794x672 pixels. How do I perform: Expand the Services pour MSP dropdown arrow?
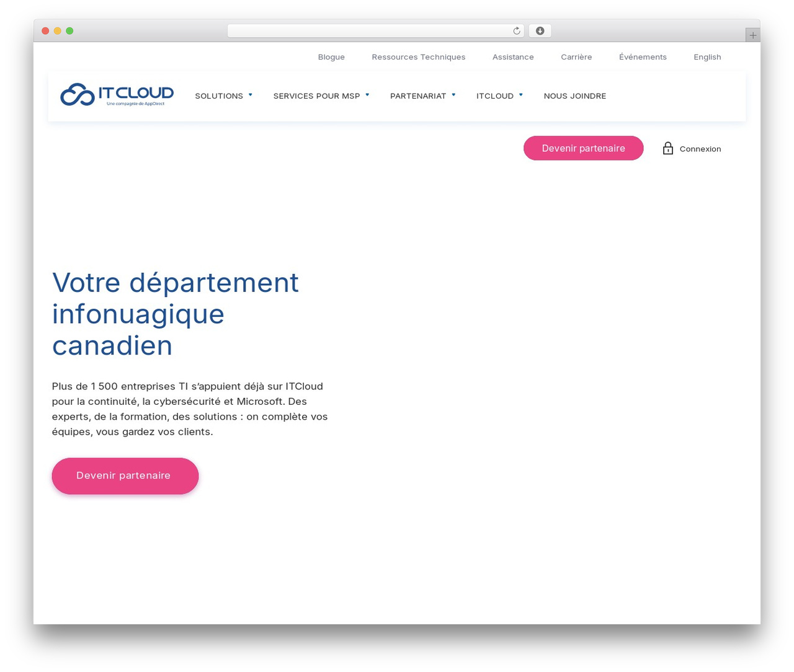[x=367, y=95]
